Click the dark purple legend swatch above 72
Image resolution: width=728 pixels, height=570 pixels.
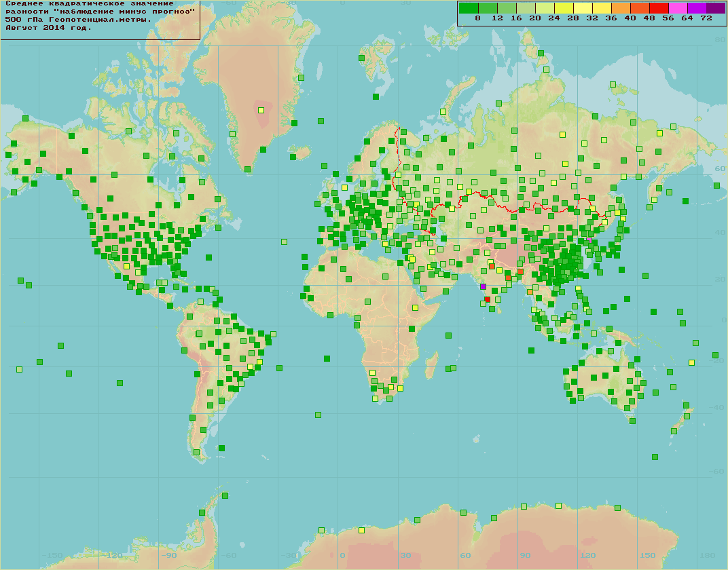716,7
